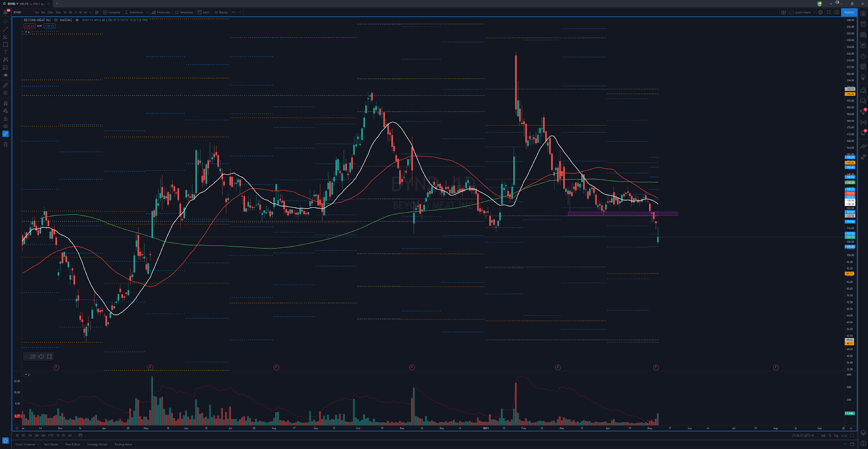Open the Pine Editor tab
Viewport: 868px width, 449px height.
tap(73, 444)
